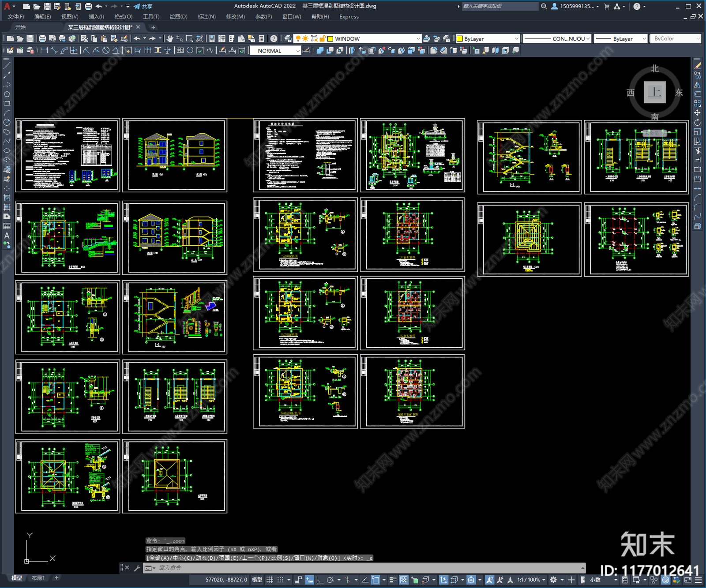The width and height of the screenshot is (706, 588).
Task: Select the Hatch tool in the draw toolbar
Action: (x=7, y=198)
